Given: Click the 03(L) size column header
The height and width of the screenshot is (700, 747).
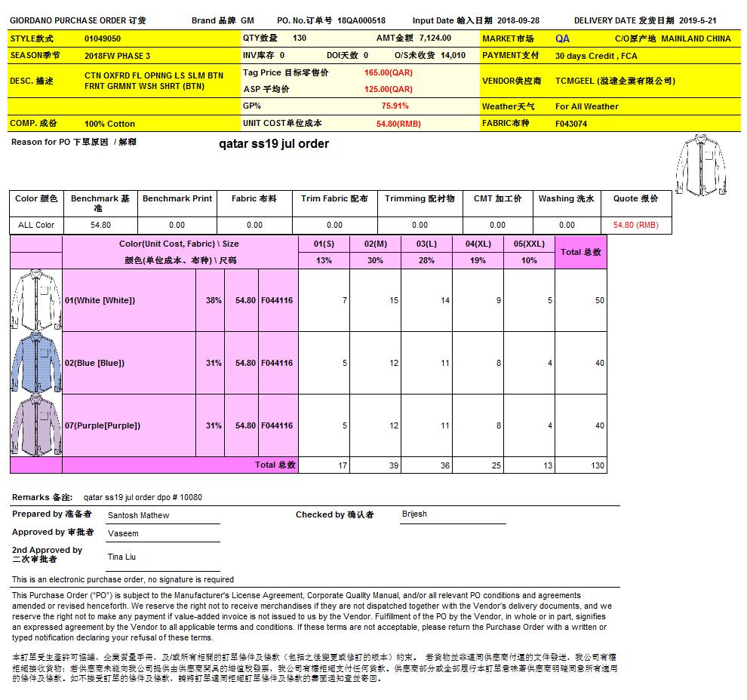Looking at the screenshot, I should 426,244.
